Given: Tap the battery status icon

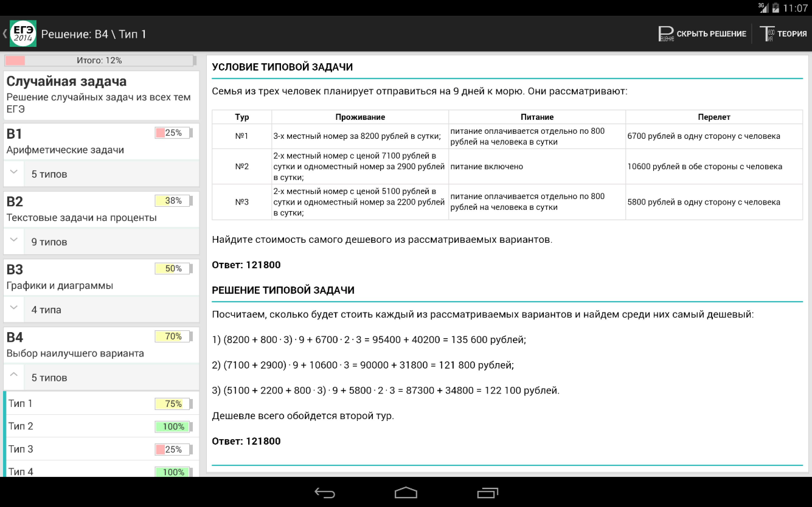Looking at the screenshot, I should tap(776, 8).
